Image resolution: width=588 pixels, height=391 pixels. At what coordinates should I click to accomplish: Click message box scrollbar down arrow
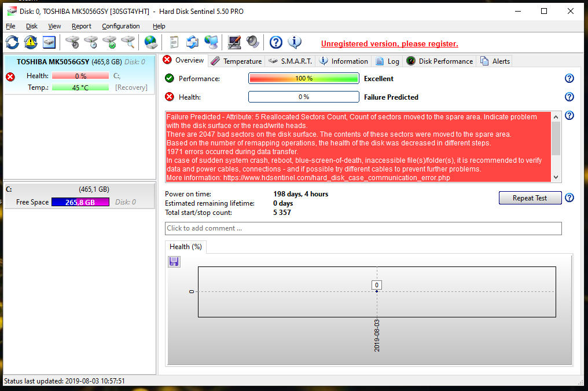coord(556,177)
